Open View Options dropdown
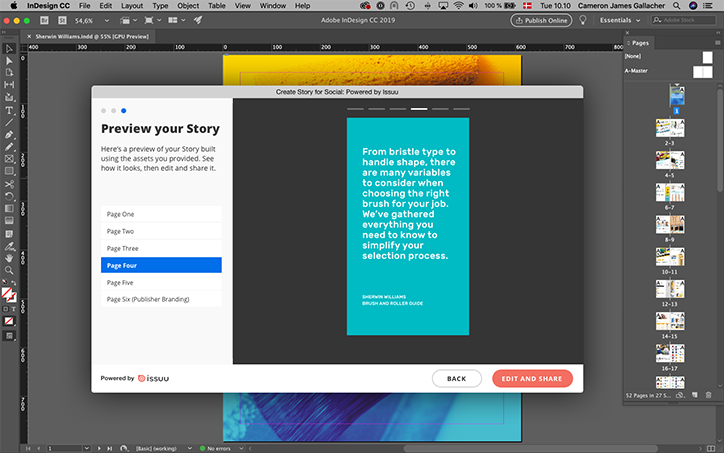Viewport: 724px width, 453px height. coord(129,20)
